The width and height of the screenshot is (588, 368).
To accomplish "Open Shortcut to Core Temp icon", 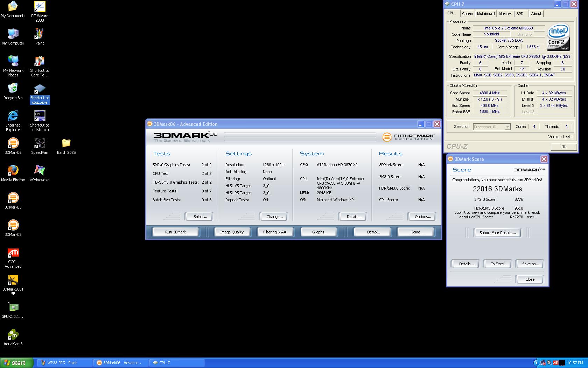I will [40, 66].
